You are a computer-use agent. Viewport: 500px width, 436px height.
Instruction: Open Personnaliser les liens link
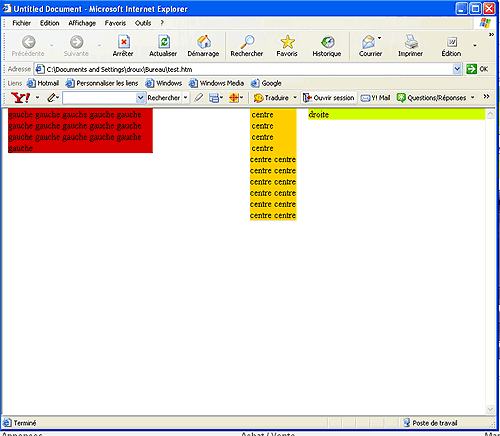(102, 83)
